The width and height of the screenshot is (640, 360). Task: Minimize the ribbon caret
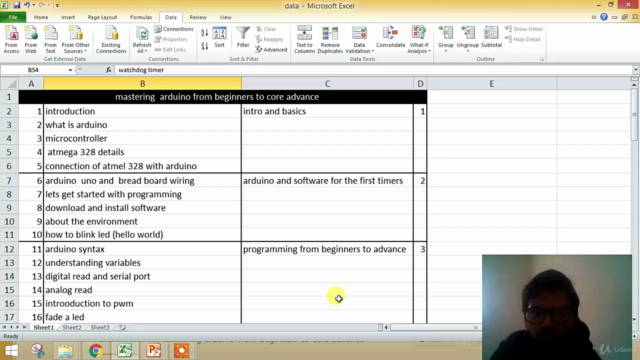coord(594,17)
